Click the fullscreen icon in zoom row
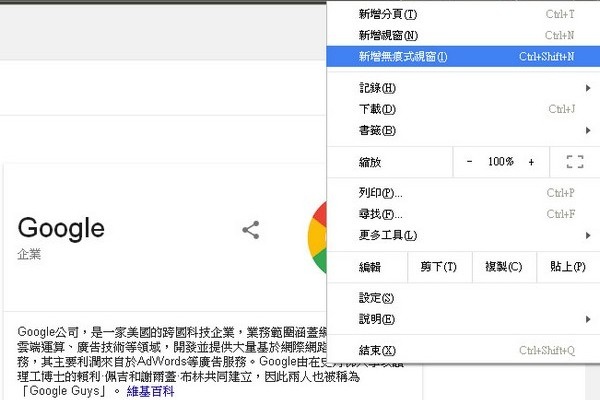Screen dimensions: 600x400 tap(575, 162)
